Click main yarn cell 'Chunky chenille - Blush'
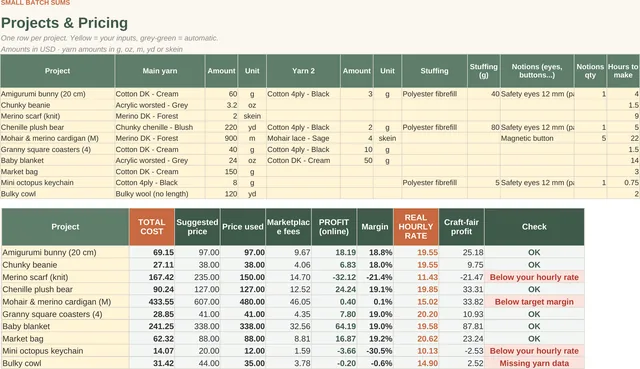Screen dimensions: 640x369 160,127
